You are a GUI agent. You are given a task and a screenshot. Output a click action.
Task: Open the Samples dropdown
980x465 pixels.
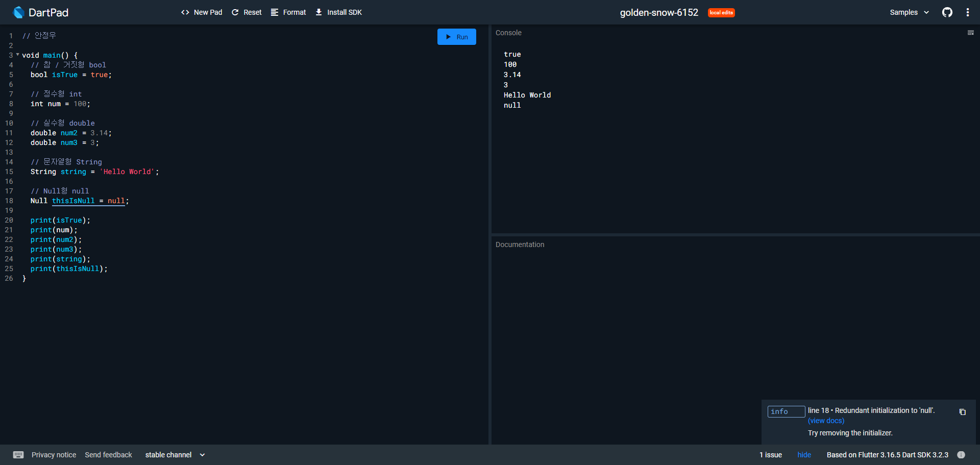point(910,12)
